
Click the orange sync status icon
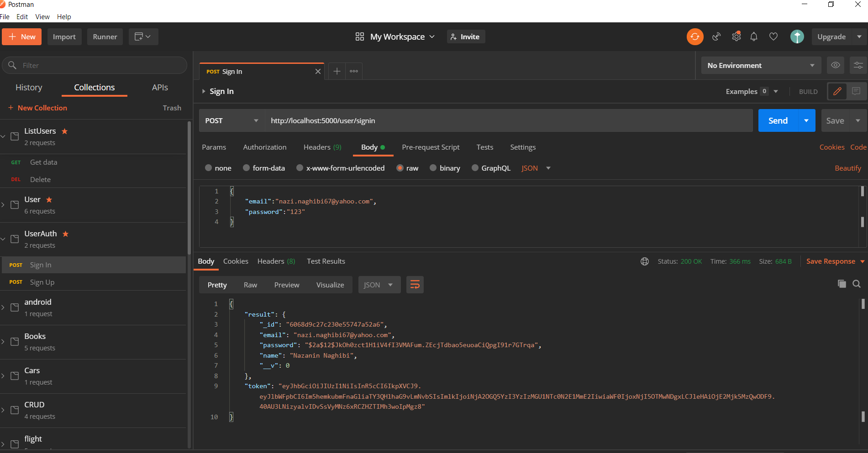click(x=695, y=36)
